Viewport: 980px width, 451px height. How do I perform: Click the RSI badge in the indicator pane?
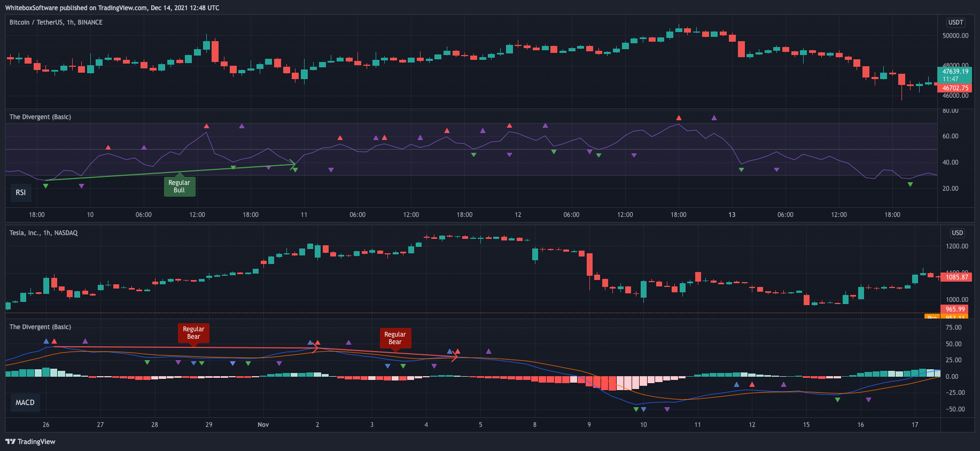21,192
